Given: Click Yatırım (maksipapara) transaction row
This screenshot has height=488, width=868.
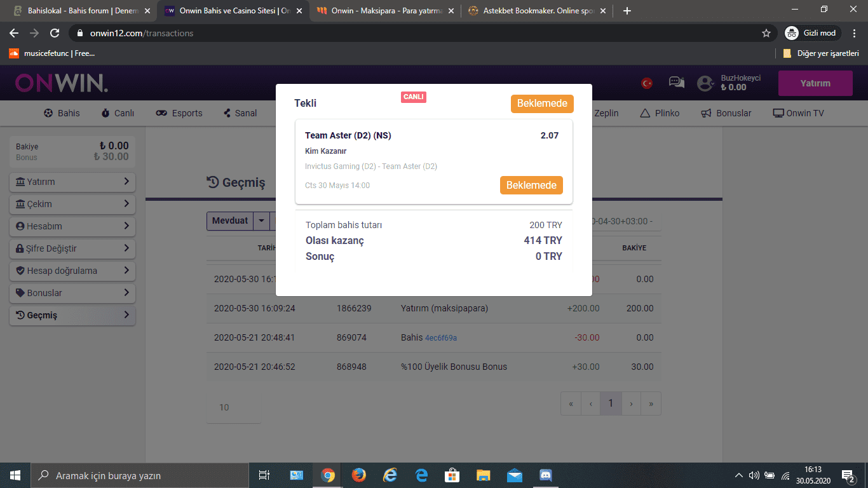Looking at the screenshot, I should coord(433,308).
